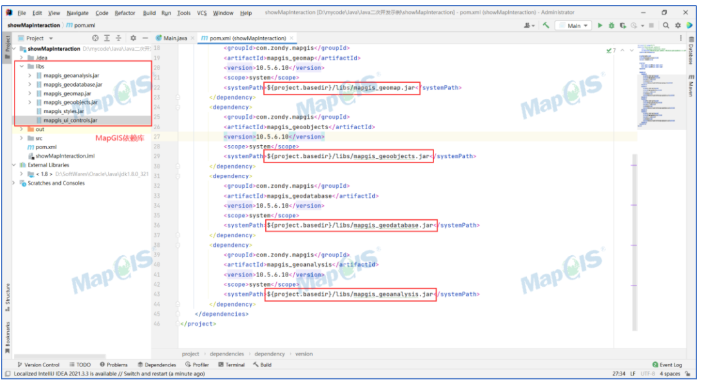Open Project panel options gear icon
Viewport: 701px width, 381px height.
tap(133, 38)
